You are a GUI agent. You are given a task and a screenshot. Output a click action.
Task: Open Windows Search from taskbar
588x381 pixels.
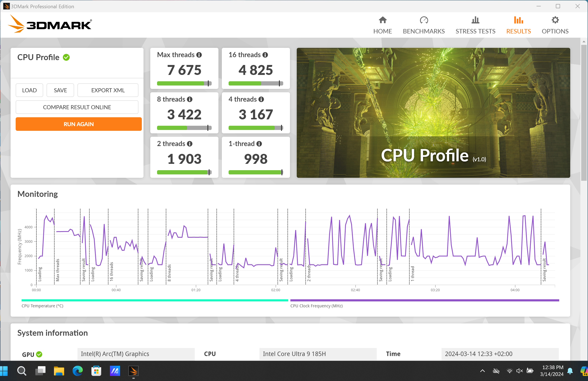pyautogui.click(x=22, y=371)
